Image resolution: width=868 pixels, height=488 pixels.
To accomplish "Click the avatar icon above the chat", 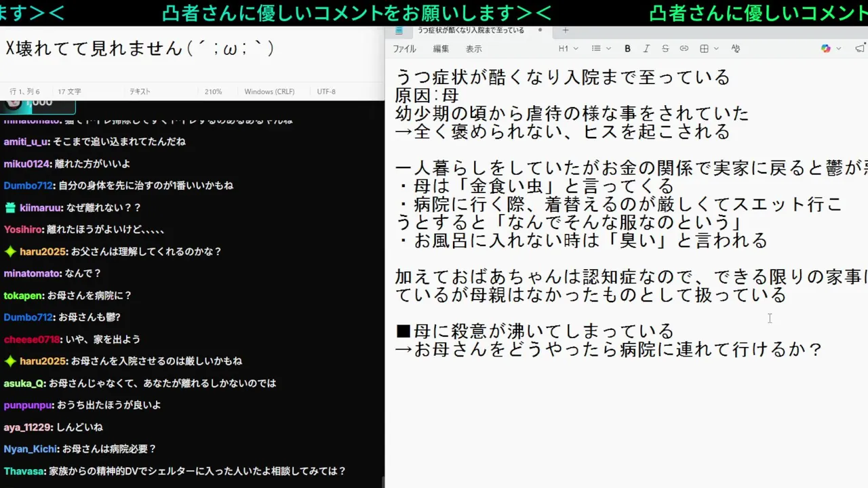I will [13, 104].
